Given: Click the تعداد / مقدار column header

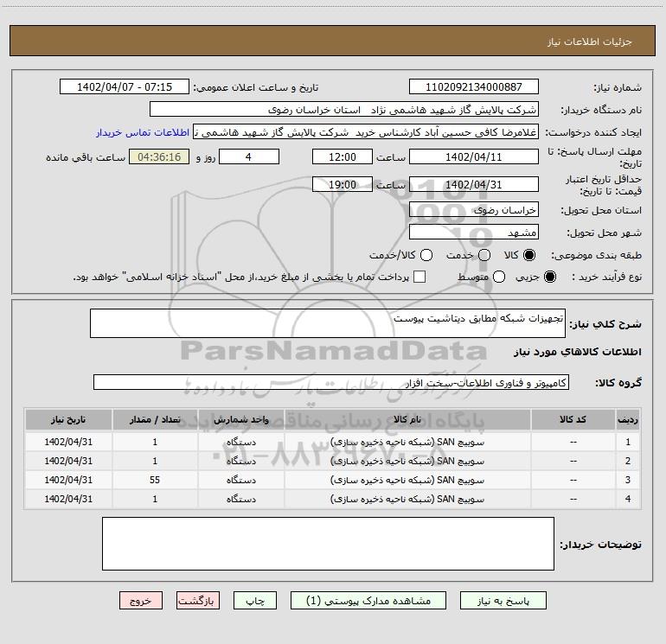Looking at the screenshot, I should click(155, 420).
